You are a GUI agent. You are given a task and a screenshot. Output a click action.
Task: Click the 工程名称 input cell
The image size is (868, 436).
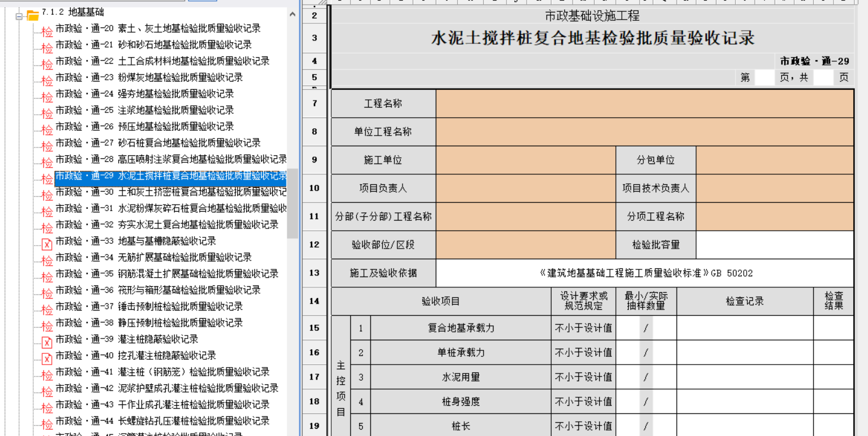(645, 103)
